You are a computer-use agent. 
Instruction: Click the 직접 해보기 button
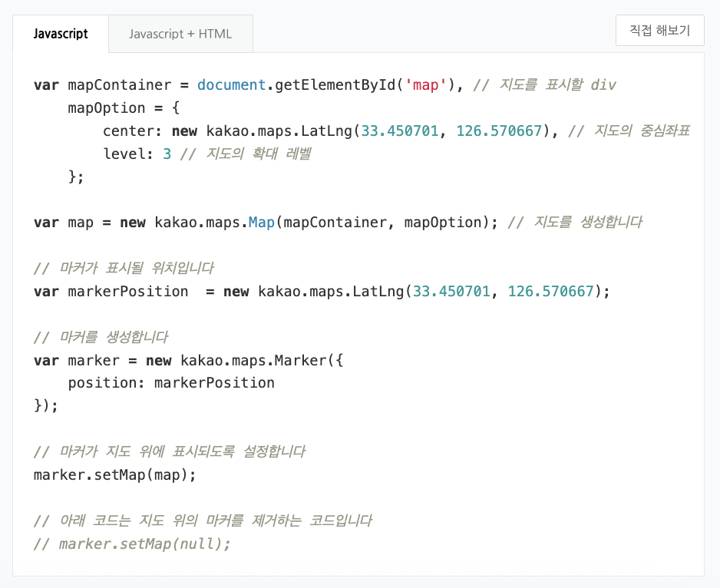pyautogui.click(x=660, y=30)
